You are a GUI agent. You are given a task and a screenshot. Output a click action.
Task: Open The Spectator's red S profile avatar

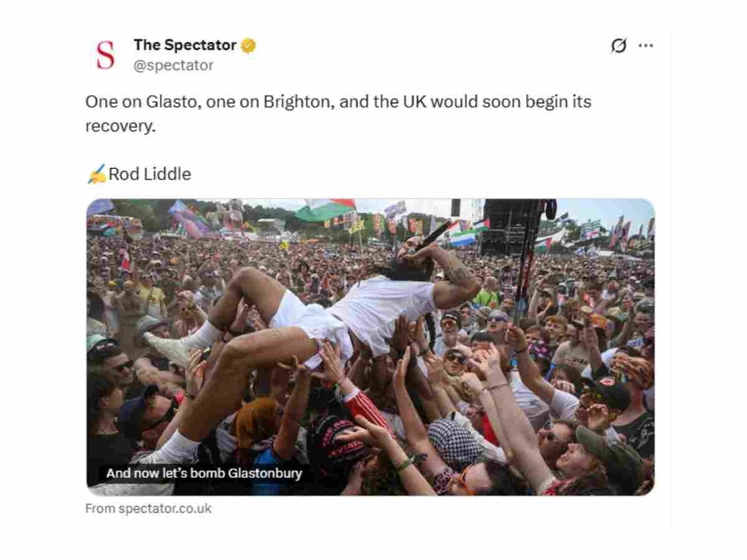(106, 55)
